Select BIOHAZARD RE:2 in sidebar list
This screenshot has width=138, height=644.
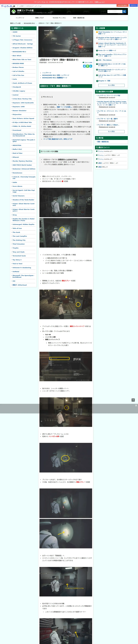(19, 52)
